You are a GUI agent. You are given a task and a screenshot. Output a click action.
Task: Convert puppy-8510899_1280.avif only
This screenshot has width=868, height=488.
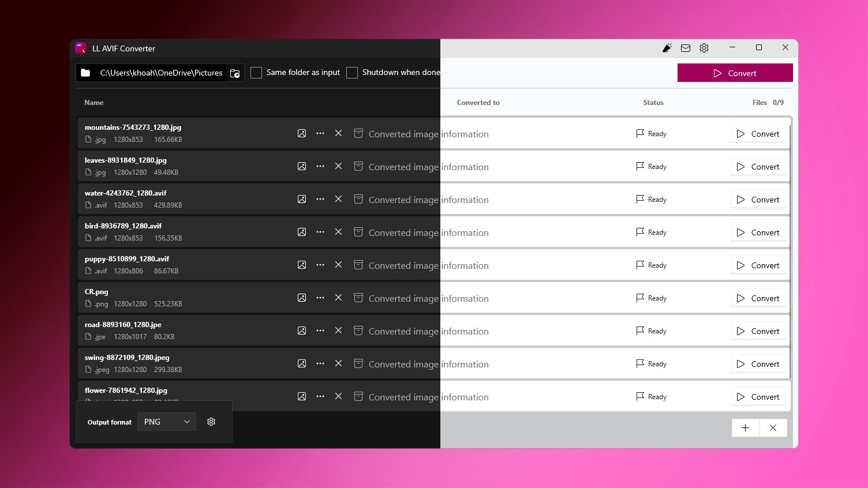pos(758,265)
